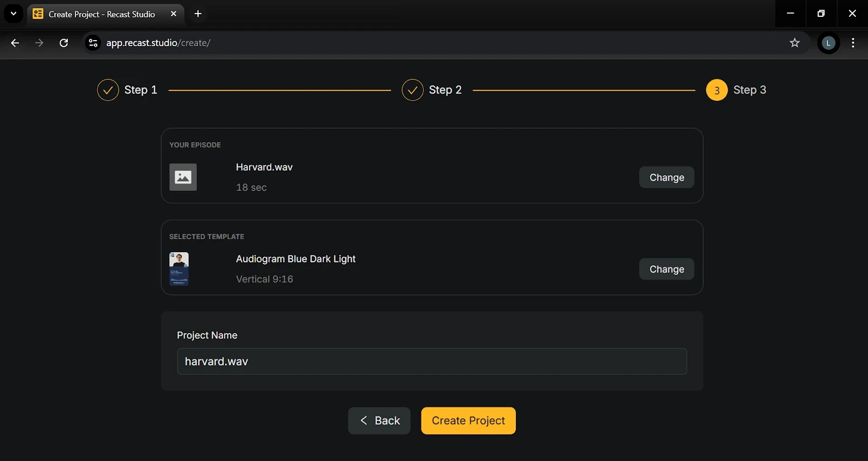Open a new browser tab
This screenshot has height=461, width=868.
point(198,14)
